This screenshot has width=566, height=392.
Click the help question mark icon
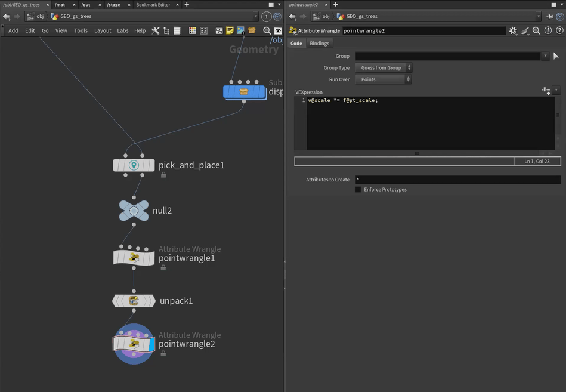click(558, 30)
